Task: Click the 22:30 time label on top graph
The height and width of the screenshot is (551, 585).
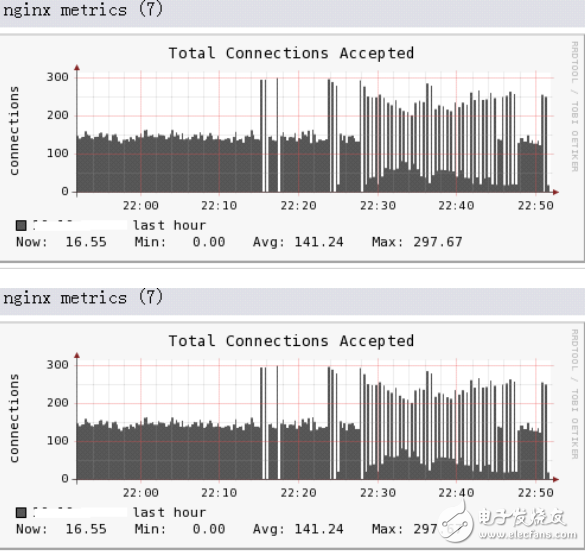Action: 378,206
